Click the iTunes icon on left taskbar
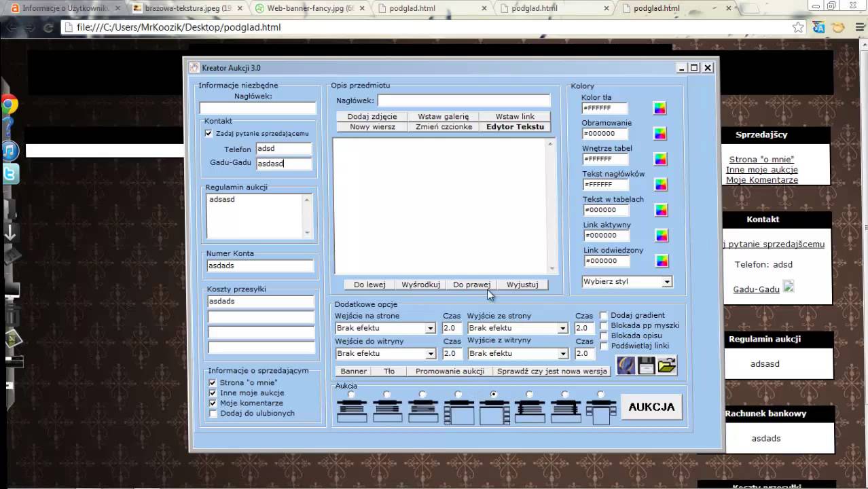The width and height of the screenshot is (868, 489). (10, 150)
